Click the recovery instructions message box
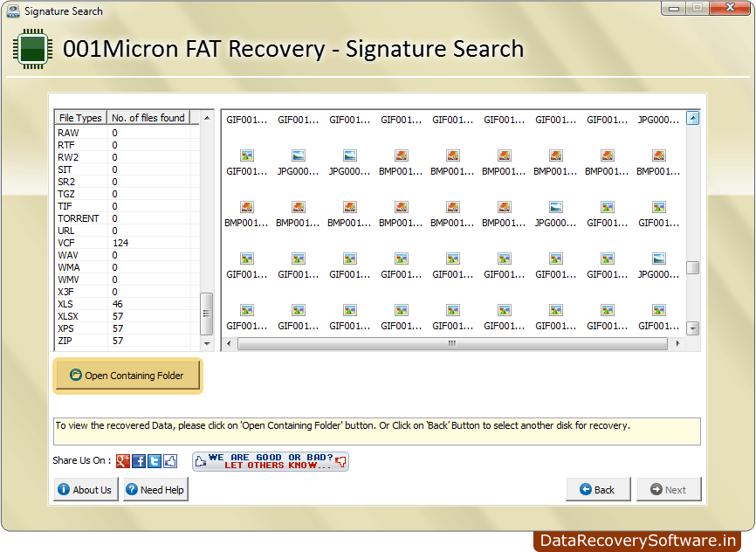This screenshot has width=756, height=552. 377,431
